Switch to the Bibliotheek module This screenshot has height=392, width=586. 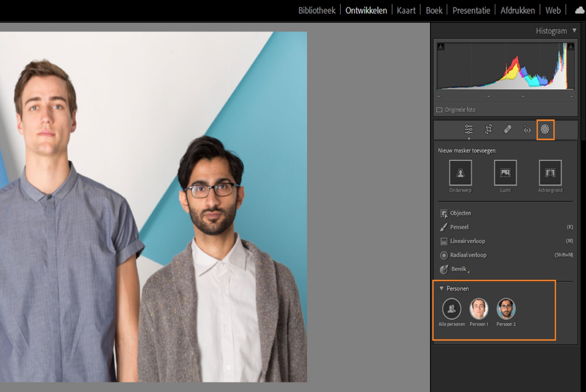[317, 11]
